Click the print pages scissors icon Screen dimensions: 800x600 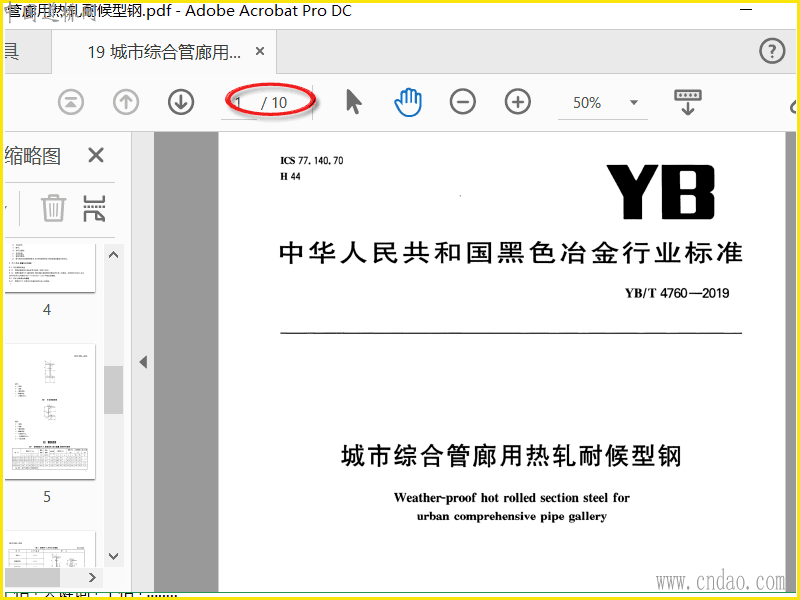point(94,208)
